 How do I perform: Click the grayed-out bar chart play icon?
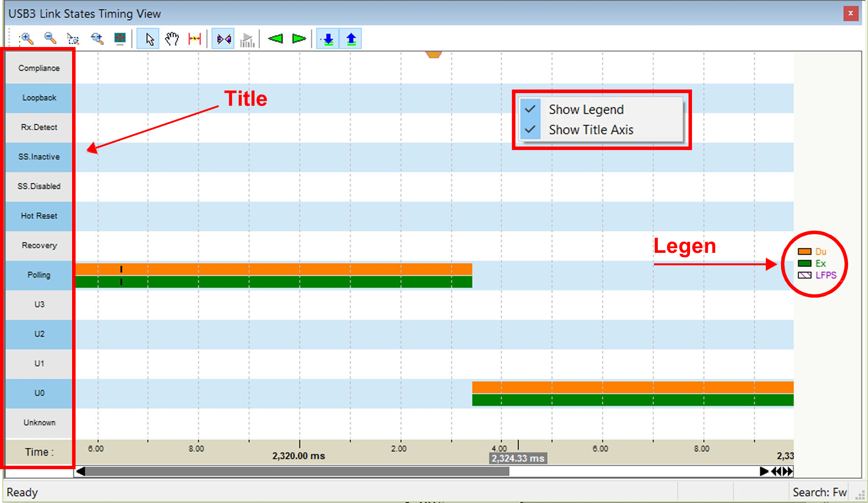pyautogui.click(x=247, y=40)
